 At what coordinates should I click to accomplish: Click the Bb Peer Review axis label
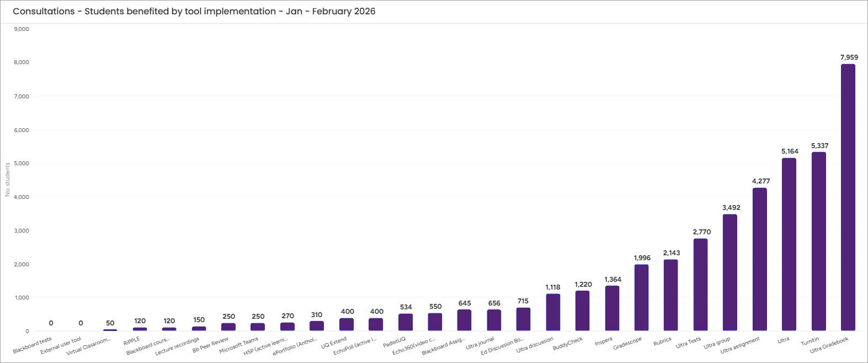point(210,345)
